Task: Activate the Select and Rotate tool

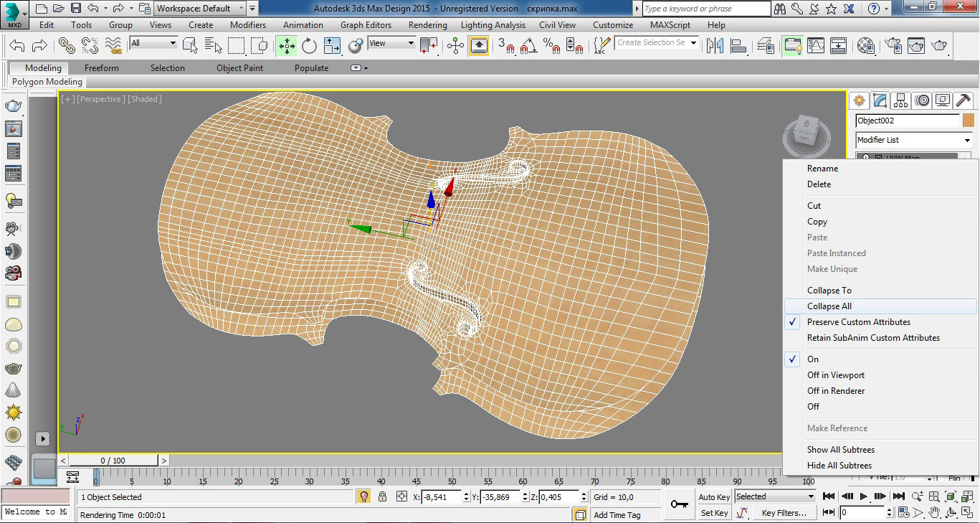Action: click(309, 46)
